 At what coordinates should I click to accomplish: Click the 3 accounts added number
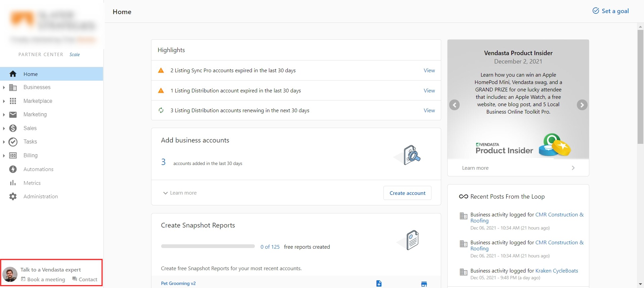pyautogui.click(x=164, y=162)
